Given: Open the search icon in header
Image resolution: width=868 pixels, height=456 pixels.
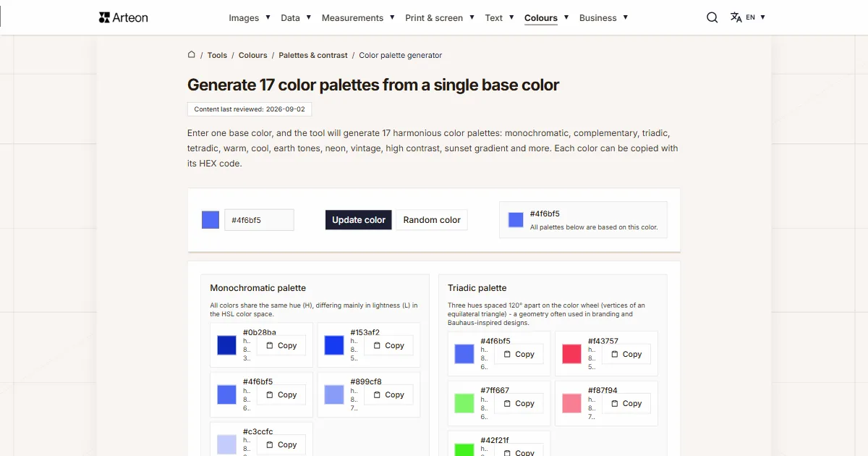Looking at the screenshot, I should coord(712,17).
